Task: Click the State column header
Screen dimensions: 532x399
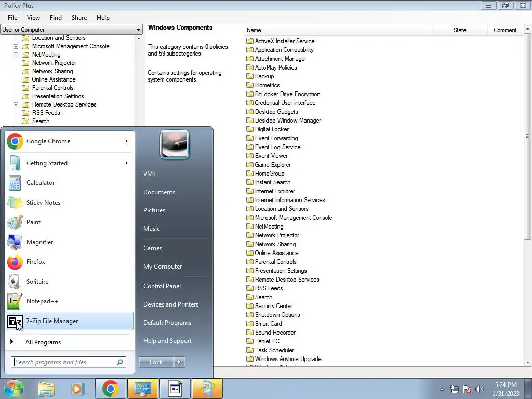Action: (460, 30)
